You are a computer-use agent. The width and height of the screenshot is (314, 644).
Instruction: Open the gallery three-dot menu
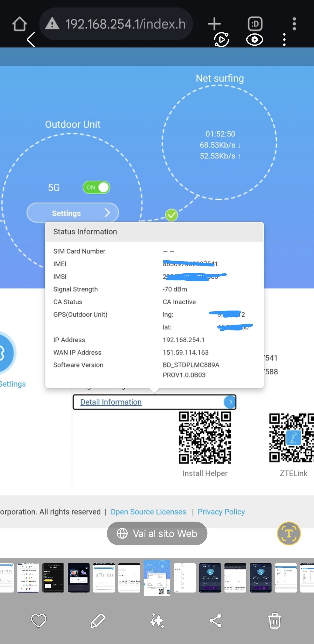[284, 40]
